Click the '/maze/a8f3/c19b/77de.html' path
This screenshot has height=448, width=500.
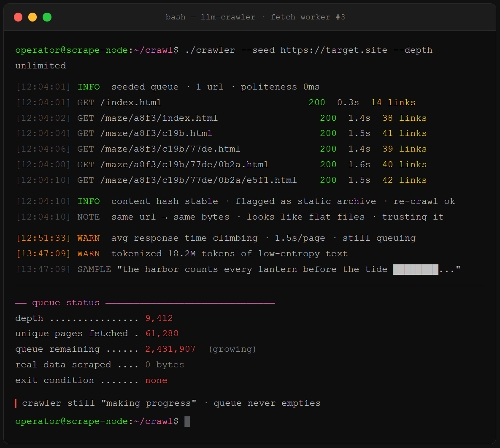[x=170, y=149]
